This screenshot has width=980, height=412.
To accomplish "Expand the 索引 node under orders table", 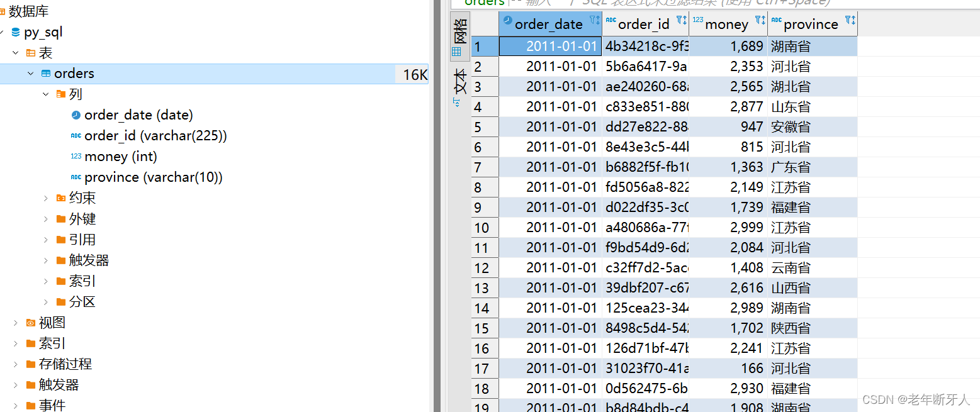I will (45, 281).
